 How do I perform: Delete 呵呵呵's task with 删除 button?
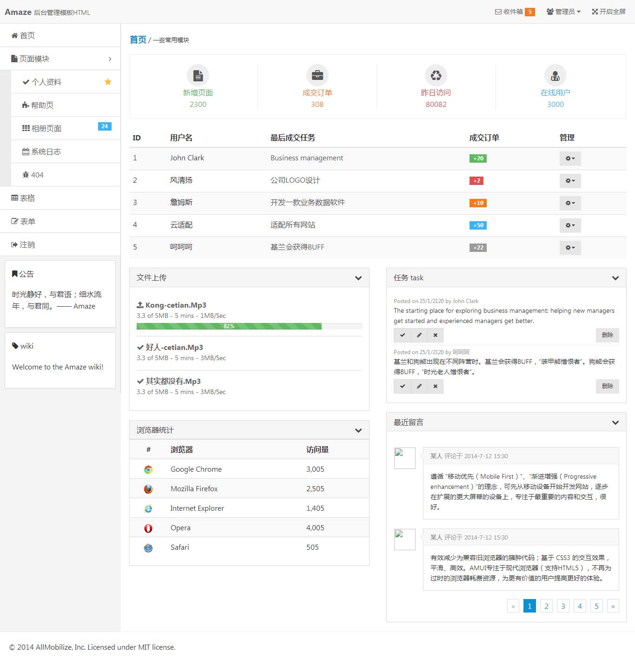click(608, 386)
